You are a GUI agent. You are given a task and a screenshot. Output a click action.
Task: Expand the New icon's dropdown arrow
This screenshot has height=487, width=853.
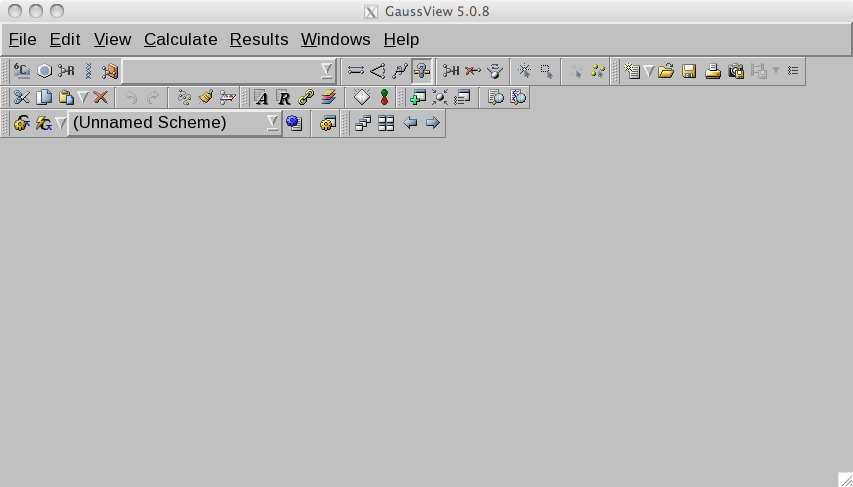tap(648, 71)
